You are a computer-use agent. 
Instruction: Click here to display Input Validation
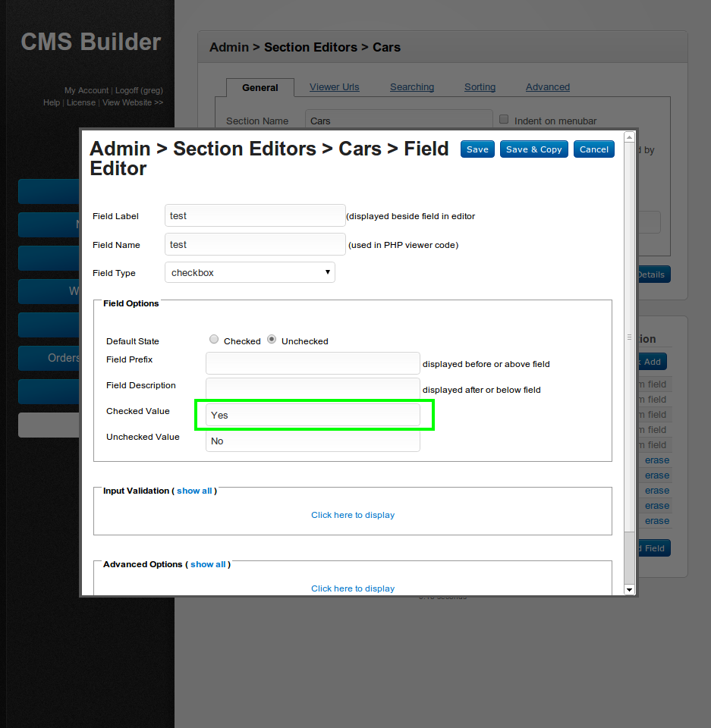[353, 515]
